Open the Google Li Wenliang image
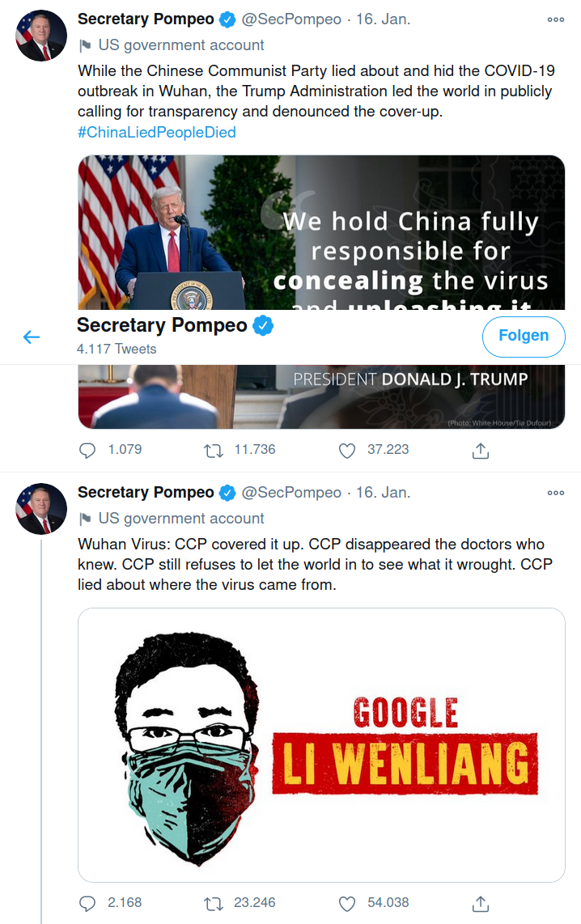581x924 pixels. 321,745
